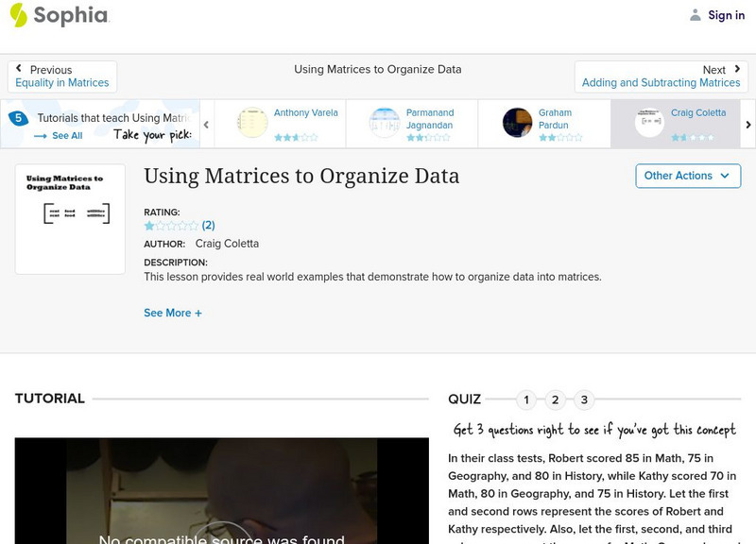
Task: Select quiz question step 2
Action: tap(554, 399)
